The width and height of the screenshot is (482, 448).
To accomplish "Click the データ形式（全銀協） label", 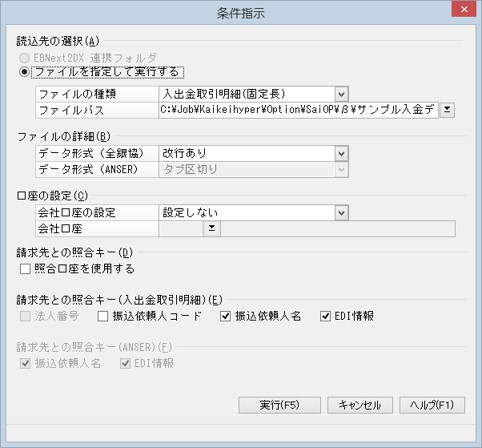I will [x=97, y=153].
